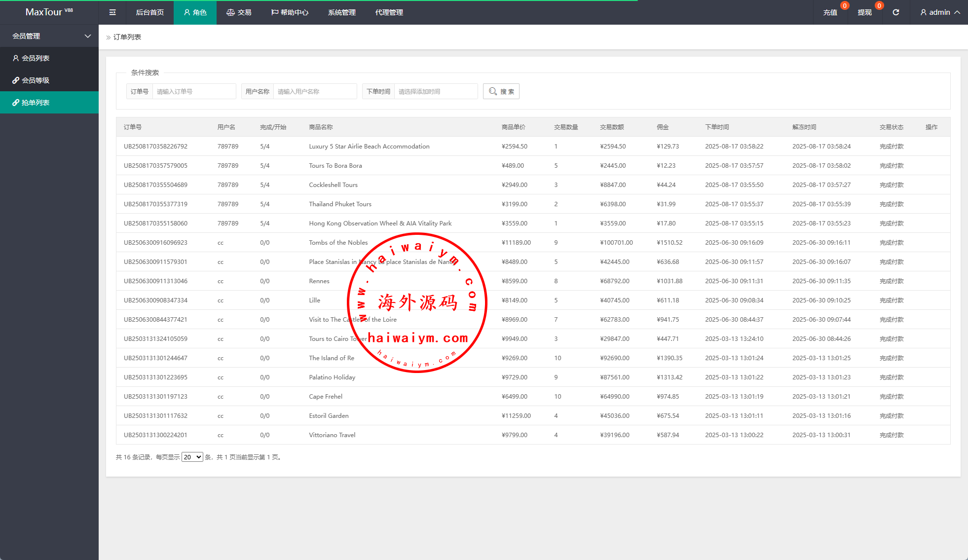Open 会员列表 in the sidebar
This screenshot has width=968, height=560.
point(36,58)
